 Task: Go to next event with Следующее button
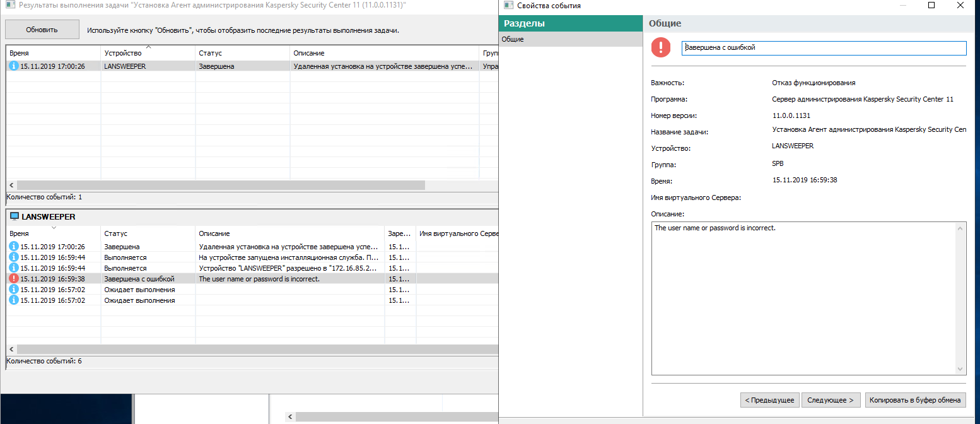coord(831,400)
